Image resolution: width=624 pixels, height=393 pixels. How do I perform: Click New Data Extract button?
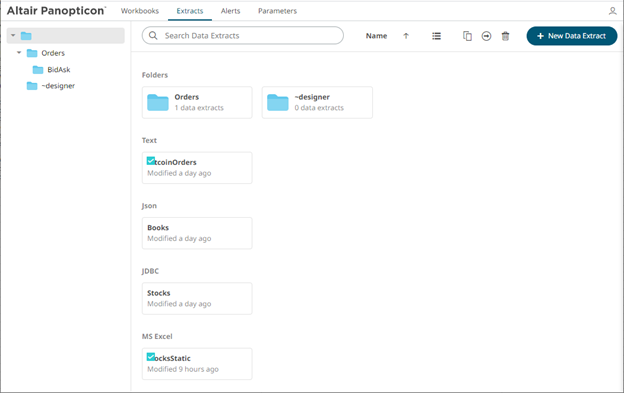click(x=572, y=36)
